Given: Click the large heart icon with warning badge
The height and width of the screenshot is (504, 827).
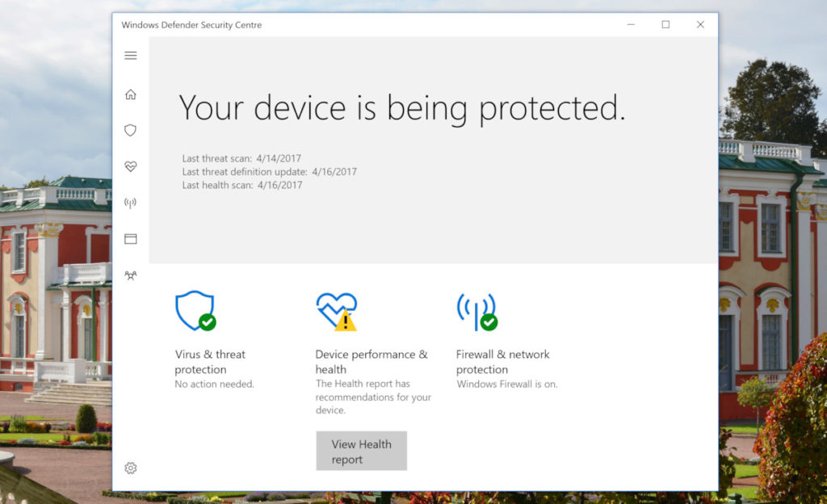Looking at the screenshot, I should [x=336, y=310].
